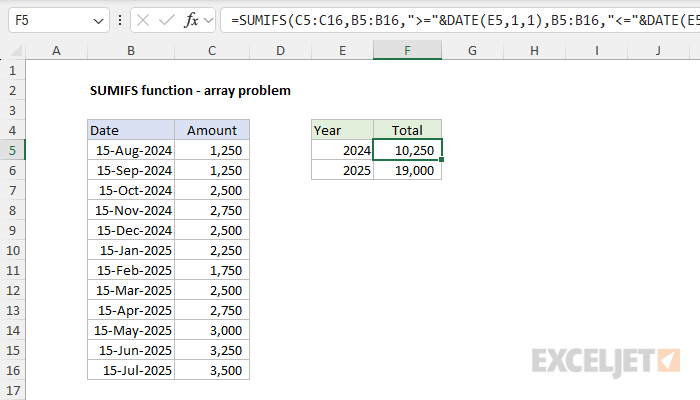Select column C header
The height and width of the screenshot is (400, 700).
(x=212, y=50)
